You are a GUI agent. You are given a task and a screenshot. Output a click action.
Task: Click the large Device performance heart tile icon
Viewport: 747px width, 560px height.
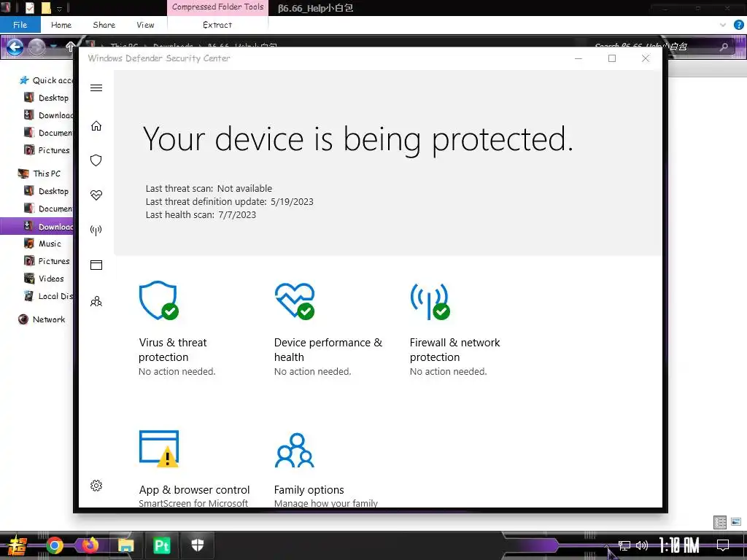coord(295,301)
